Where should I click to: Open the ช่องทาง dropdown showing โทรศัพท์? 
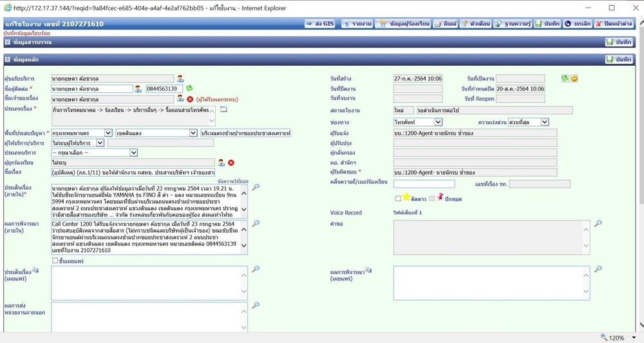point(418,122)
